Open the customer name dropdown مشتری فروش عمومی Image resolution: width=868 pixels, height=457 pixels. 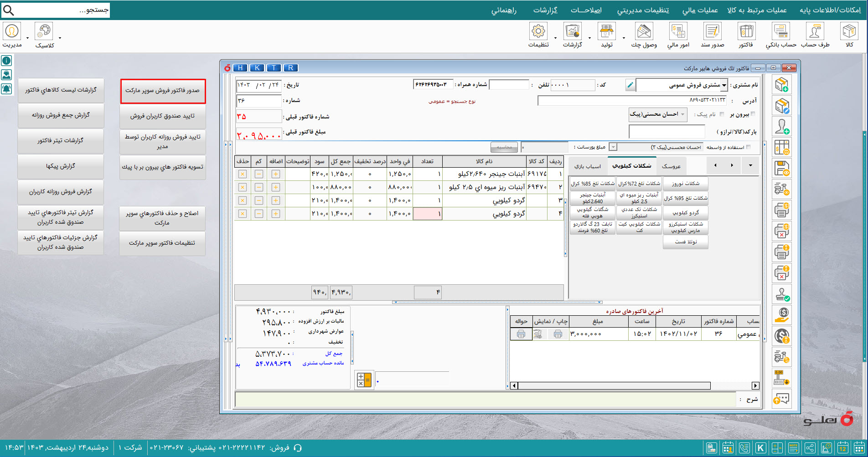(x=723, y=85)
